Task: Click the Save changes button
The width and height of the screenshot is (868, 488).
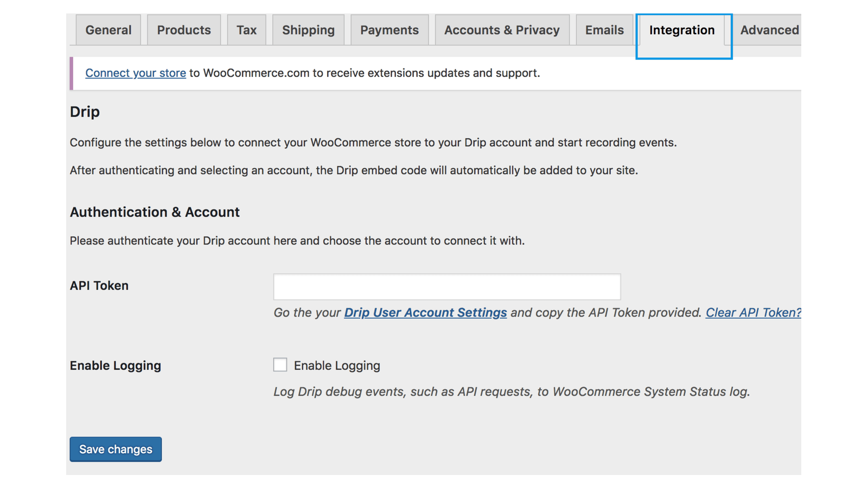Action: (x=116, y=450)
